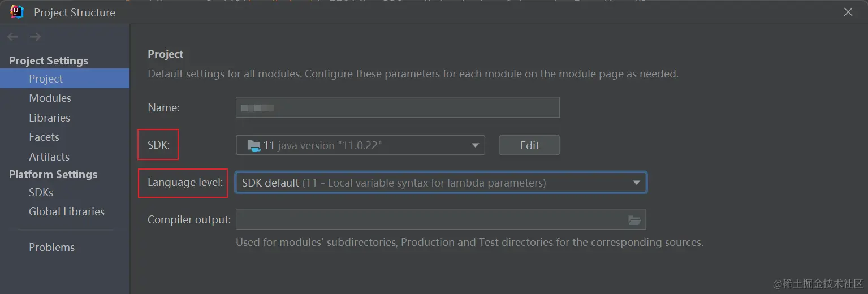868x294 pixels.
Task: Click the "Name:" label
Action: (x=163, y=107)
